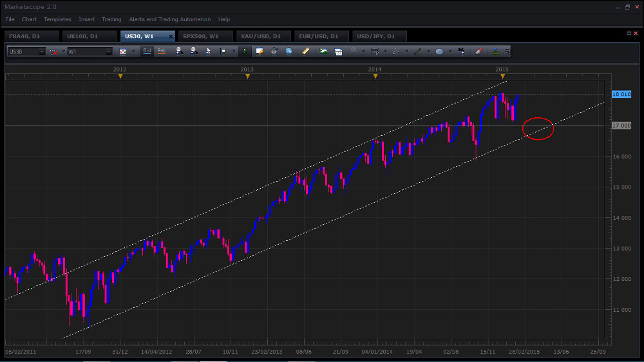Viewport: 644px width, 362px height.
Task: Switch to the USD/JPY, D1 tab
Action: pyautogui.click(x=379, y=36)
